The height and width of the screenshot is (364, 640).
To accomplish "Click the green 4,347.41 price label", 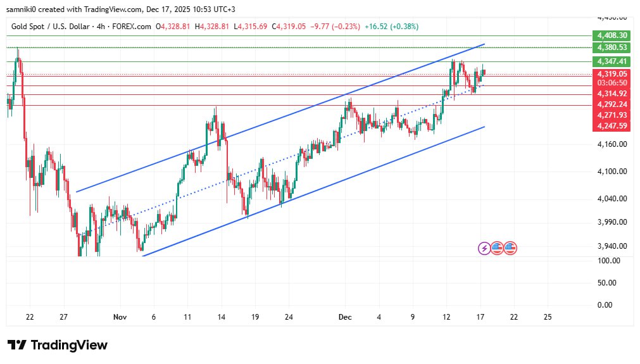I will [x=612, y=61].
